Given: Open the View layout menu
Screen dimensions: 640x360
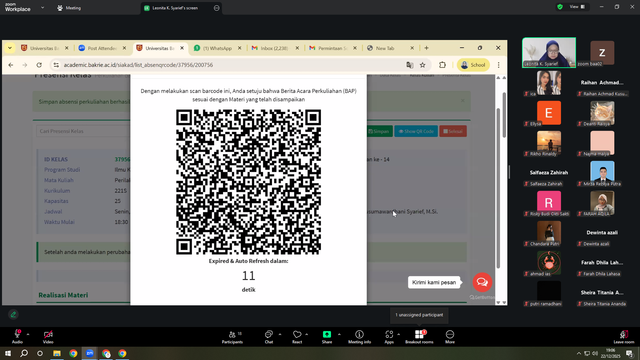Looking at the screenshot, I should [577, 7].
